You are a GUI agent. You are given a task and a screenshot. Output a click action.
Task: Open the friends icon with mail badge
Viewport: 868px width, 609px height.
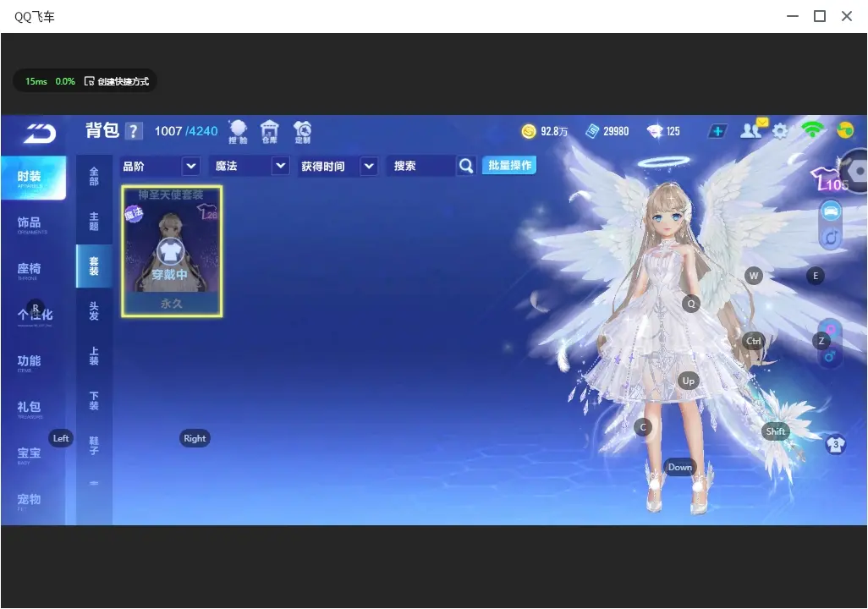[753, 129]
